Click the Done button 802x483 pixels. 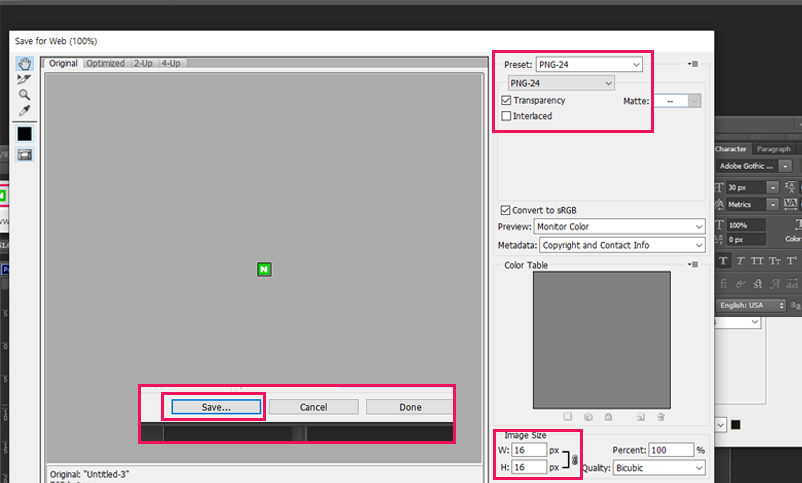click(x=410, y=407)
